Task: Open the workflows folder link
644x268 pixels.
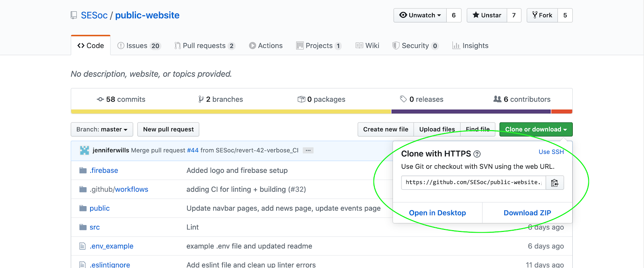Action: [x=132, y=189]
